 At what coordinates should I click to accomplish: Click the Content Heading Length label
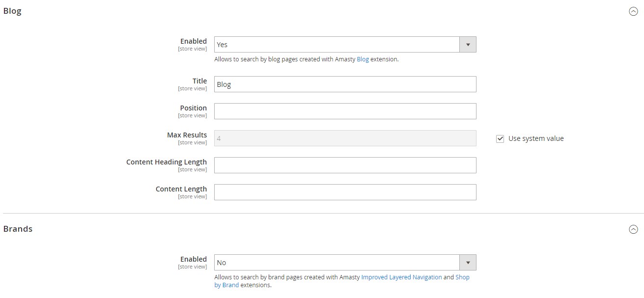[167, 162]
